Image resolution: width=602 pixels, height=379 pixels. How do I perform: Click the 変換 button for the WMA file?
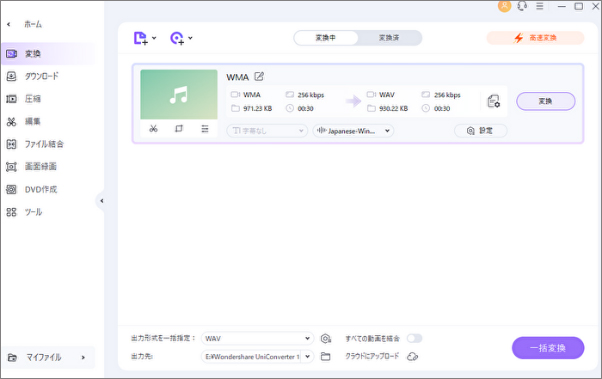546,101
